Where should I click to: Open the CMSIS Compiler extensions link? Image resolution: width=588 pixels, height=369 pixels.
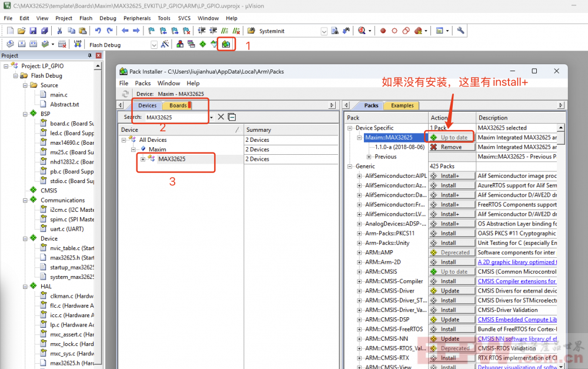[517, 281]
